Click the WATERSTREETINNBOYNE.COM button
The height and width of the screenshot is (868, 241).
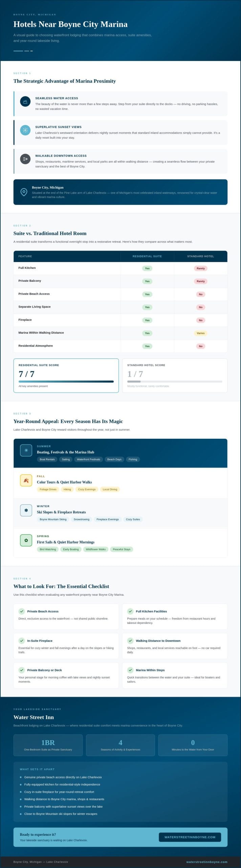(190, 837)
